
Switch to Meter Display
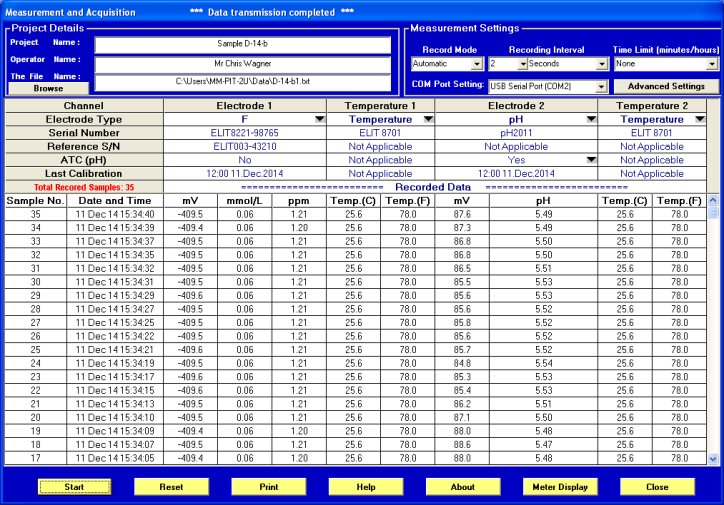[x=560, y=487]
